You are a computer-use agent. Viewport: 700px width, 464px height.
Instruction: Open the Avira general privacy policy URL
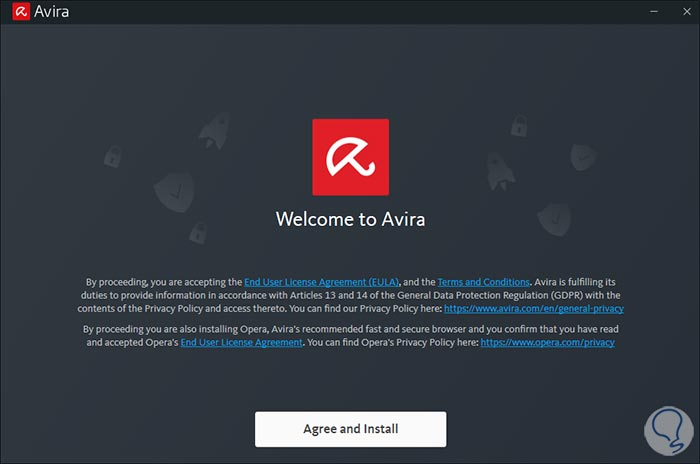(533, 309)
